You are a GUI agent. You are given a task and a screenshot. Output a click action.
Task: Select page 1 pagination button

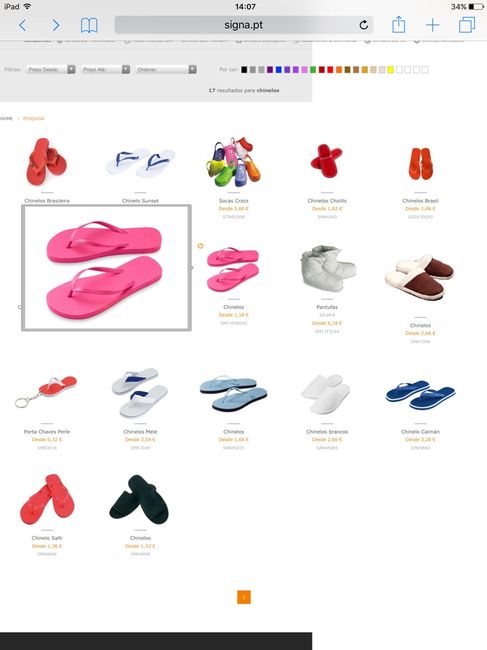click(244, 597)
